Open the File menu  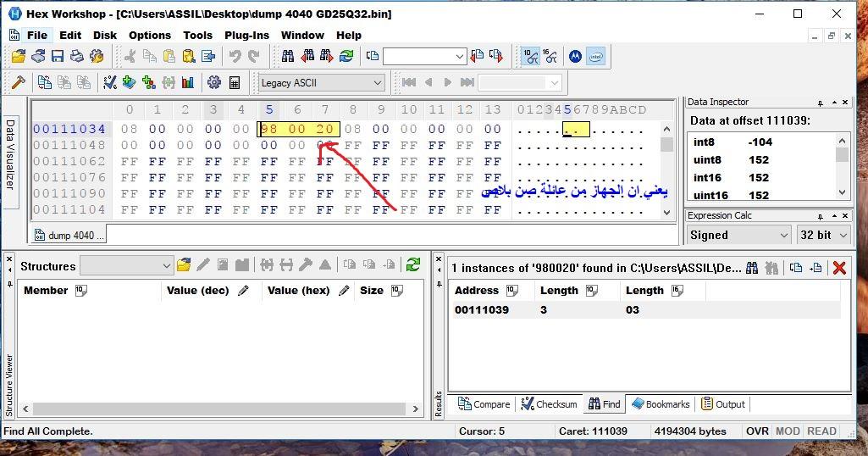[x=37, y=36]
